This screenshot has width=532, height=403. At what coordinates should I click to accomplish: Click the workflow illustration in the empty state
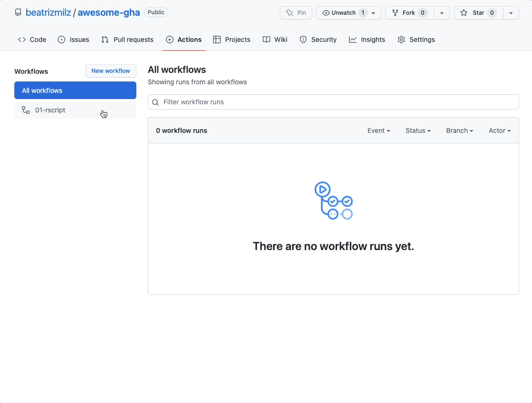click(333, 201)
